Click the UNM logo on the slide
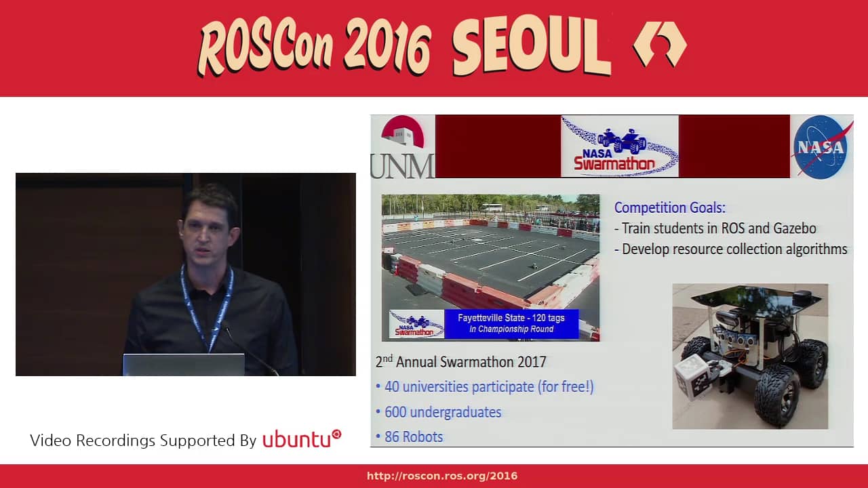The height and width of the screenshot is (488, 868). [x=402, y=146]
